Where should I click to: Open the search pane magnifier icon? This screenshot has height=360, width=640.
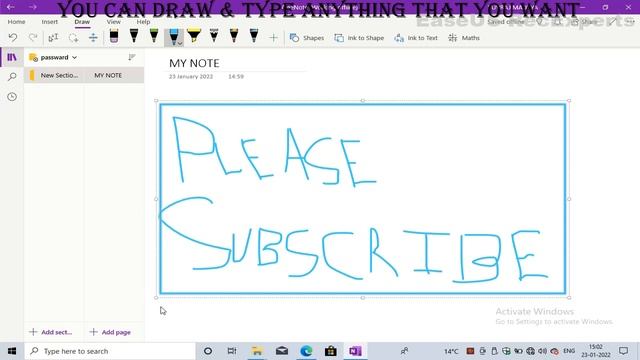coord(12,77)
